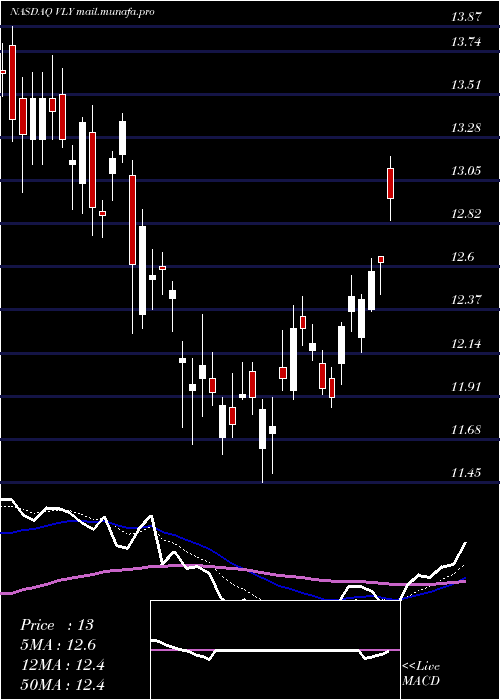The height and width of the screenshot is (700, 500).
Task: Click the 12MA : 12.4 readout
Action: click(62, 665)
